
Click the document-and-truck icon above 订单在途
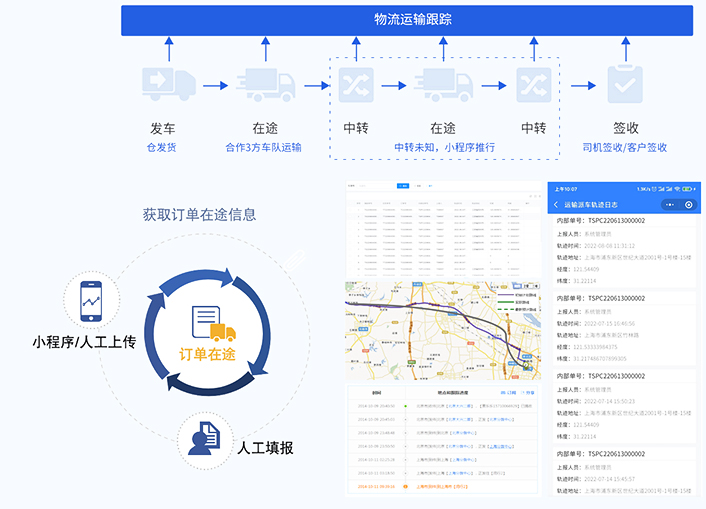[x=214, y=323]
